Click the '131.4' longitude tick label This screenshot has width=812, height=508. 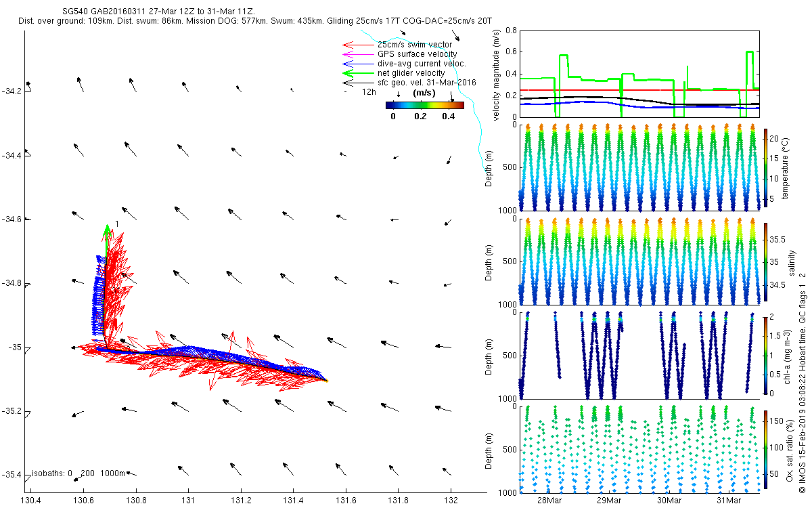click(293, 500)
